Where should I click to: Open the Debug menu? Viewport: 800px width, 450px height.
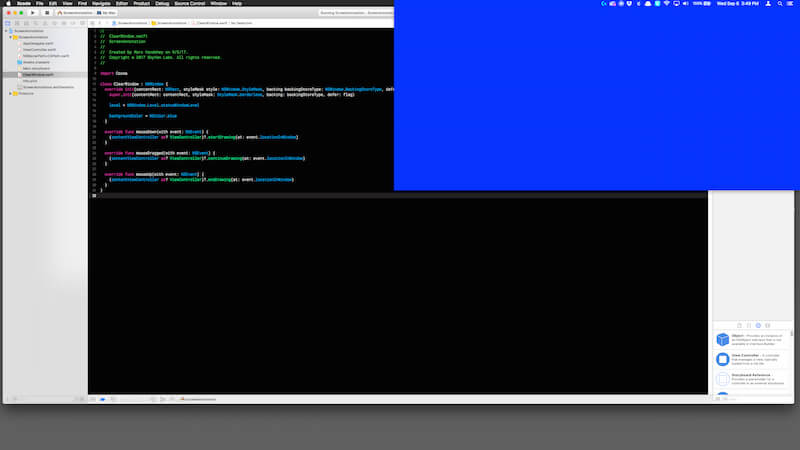click(162, 4)
